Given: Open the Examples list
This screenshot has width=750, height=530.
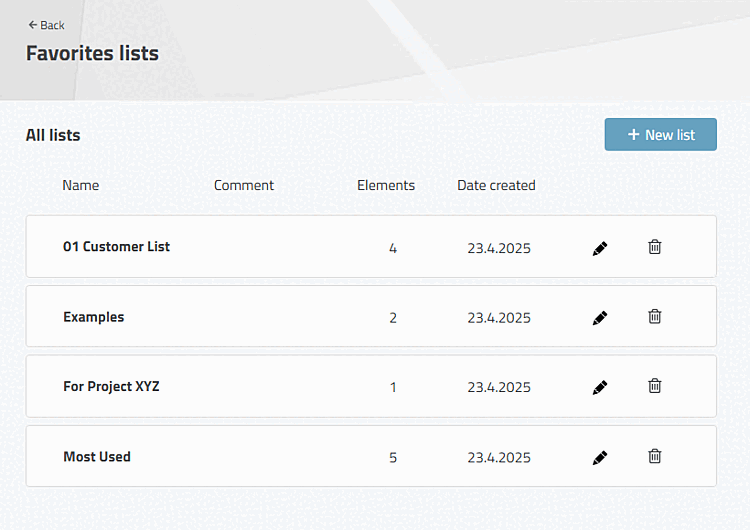Looking at the screenshot, I should (x=94, y=317).
